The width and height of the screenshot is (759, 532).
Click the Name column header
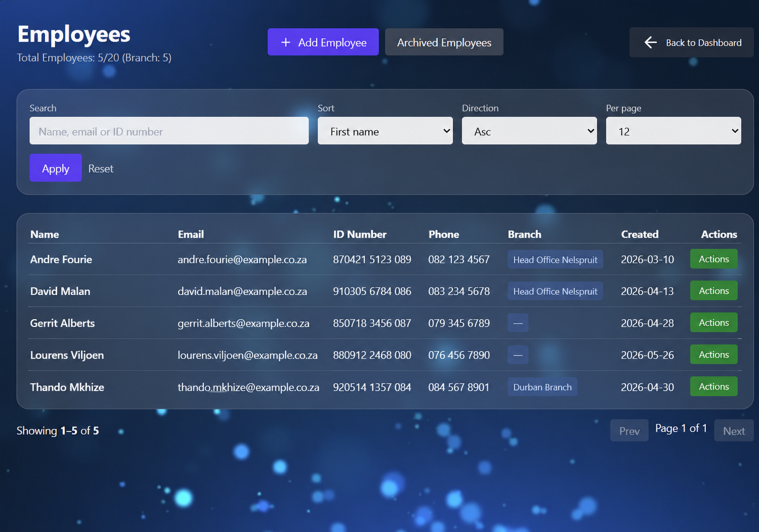point(45,234)
